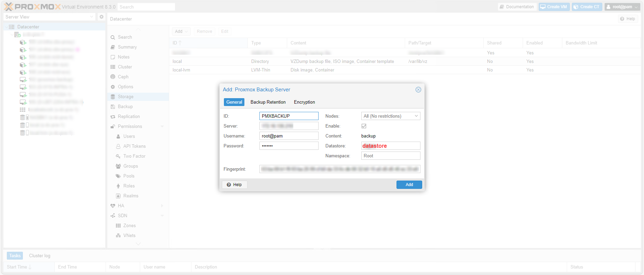
Task: Open the root@pam user menu
Action: click(x=622, y=7)
